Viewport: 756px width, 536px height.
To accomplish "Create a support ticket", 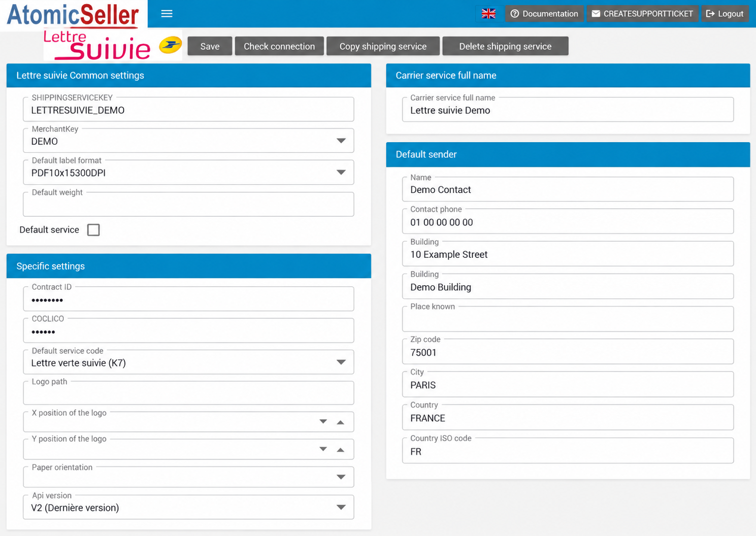I will point(642,14).
